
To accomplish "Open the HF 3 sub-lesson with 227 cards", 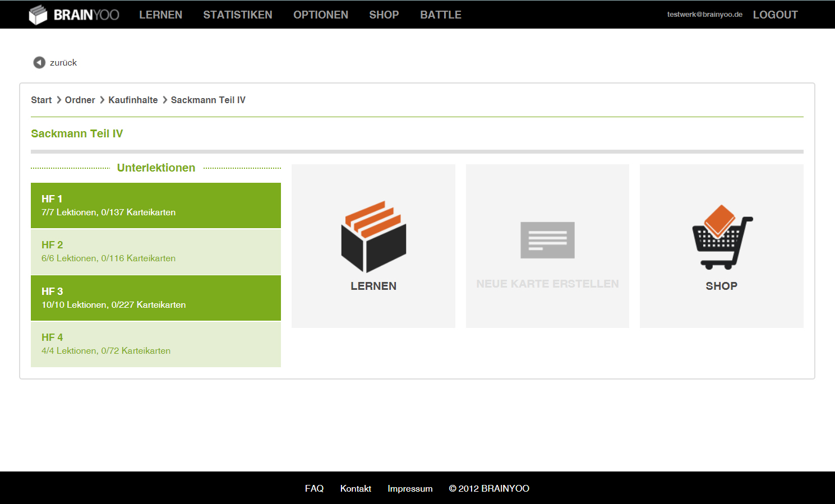I will (x=155, y=298).
